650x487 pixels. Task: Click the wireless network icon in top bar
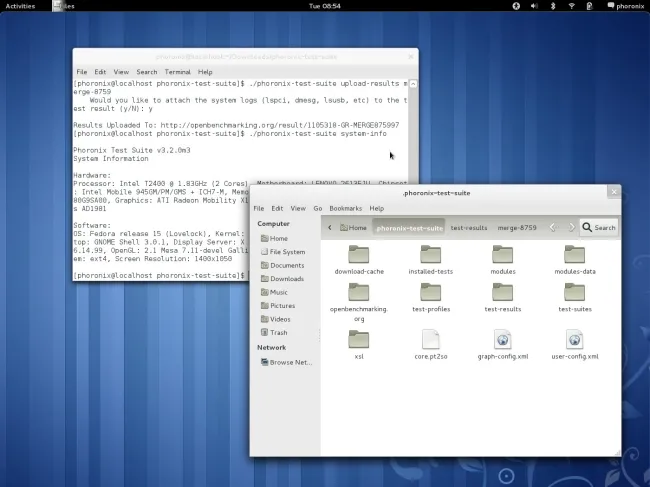(x=571, y=6)
